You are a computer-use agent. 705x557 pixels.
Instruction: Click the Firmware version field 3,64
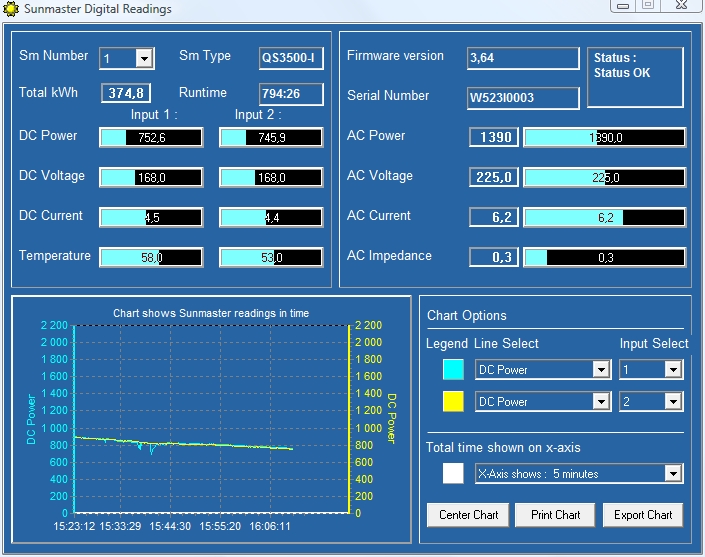click(523, 58)
